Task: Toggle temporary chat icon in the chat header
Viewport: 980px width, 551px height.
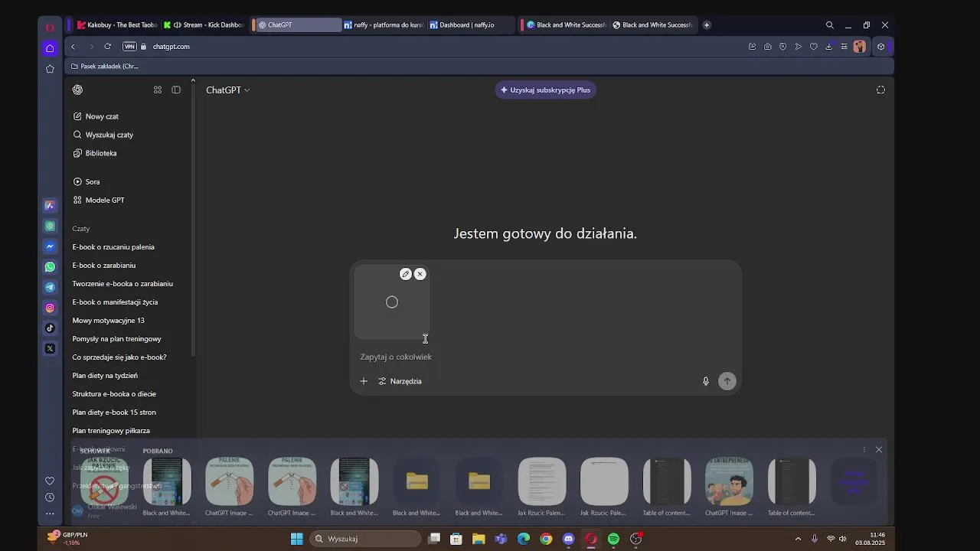Action: coord(880,90)
